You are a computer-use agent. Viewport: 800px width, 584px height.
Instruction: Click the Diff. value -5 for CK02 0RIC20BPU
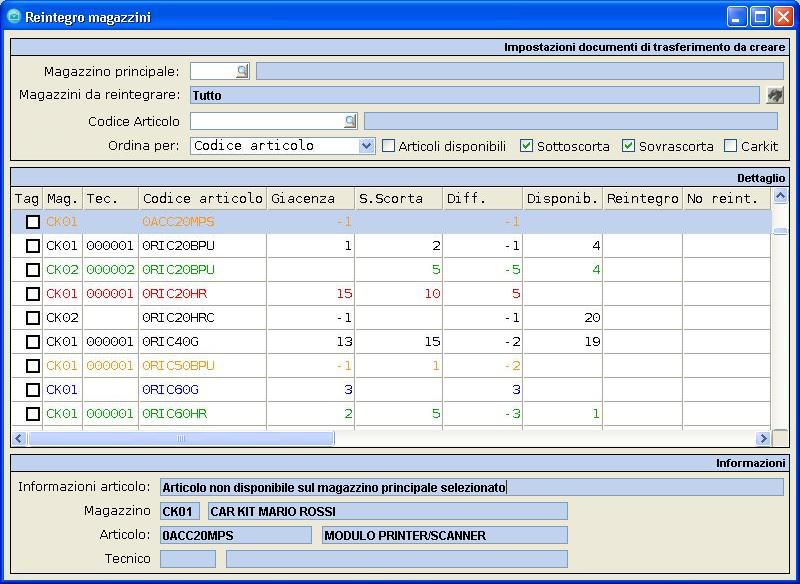click(511, 270)
